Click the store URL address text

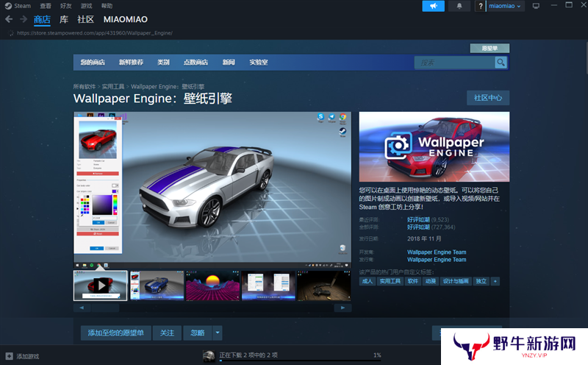[95, 33]
